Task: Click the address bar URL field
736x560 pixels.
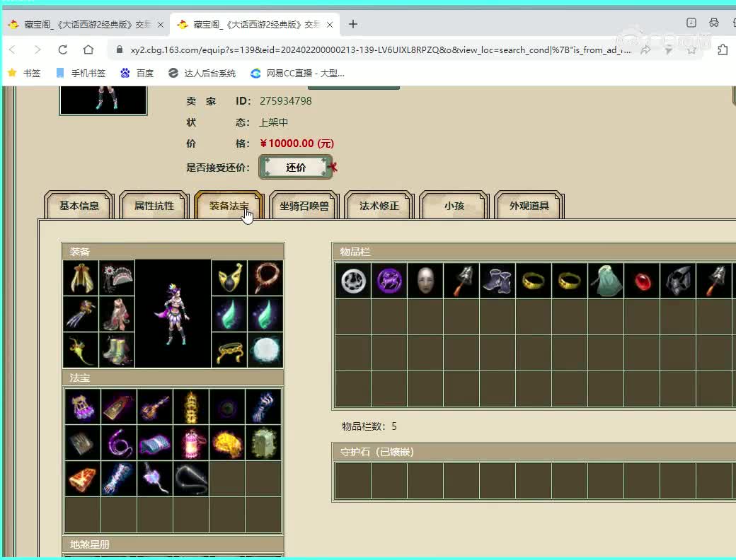Action: (x=381, y=49)
